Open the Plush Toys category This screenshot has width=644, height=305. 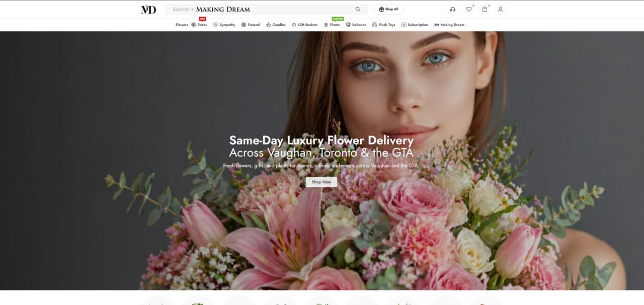click(383, 25)
